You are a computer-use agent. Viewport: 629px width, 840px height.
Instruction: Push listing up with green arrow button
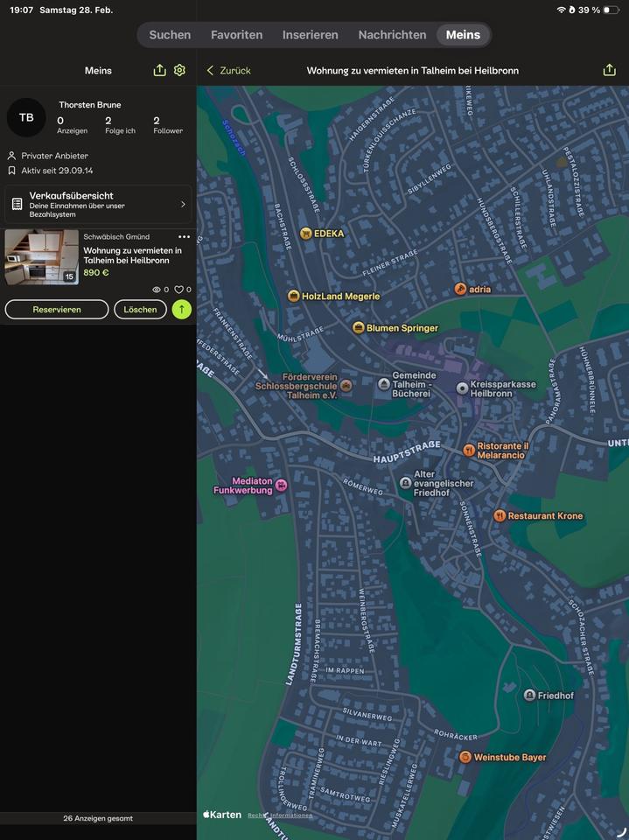pyautogui.click(x=181, y=309)
